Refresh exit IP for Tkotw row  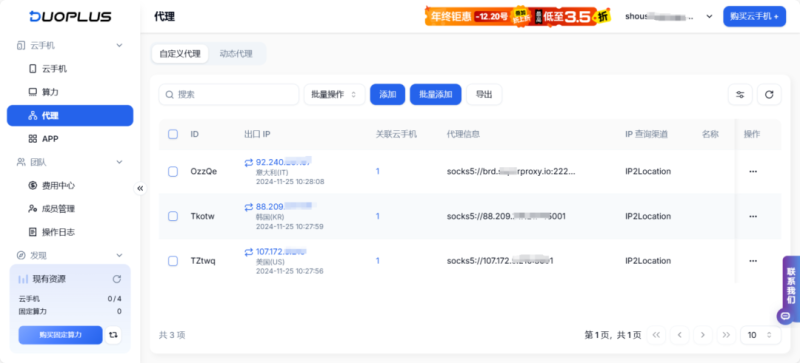tap(248, 207)
